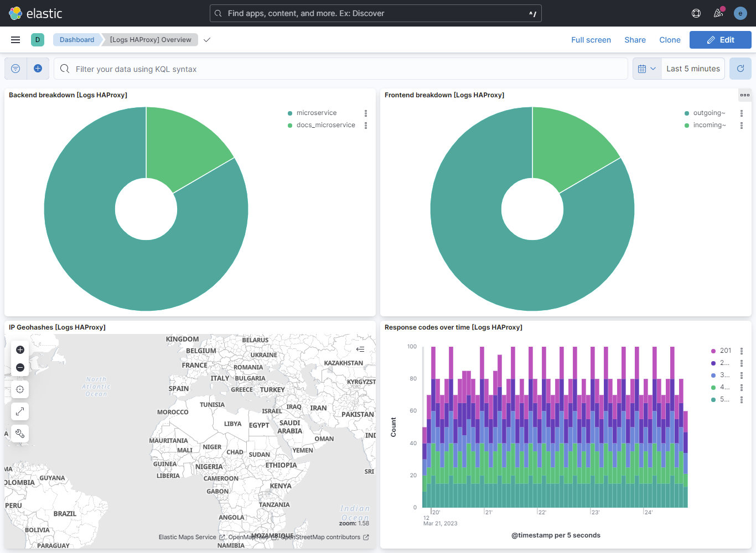Open the date picker calendar dropdown

coord(646,68)
